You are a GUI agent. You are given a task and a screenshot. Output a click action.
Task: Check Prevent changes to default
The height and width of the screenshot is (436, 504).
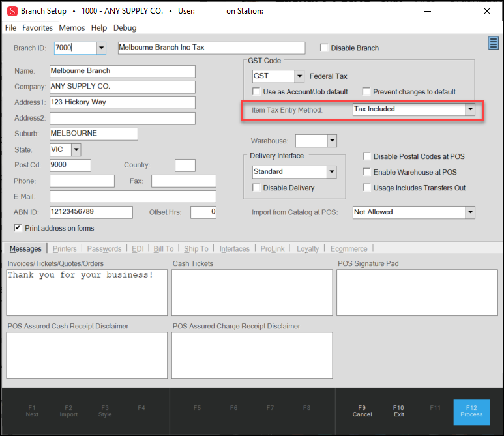click(366, 92)
